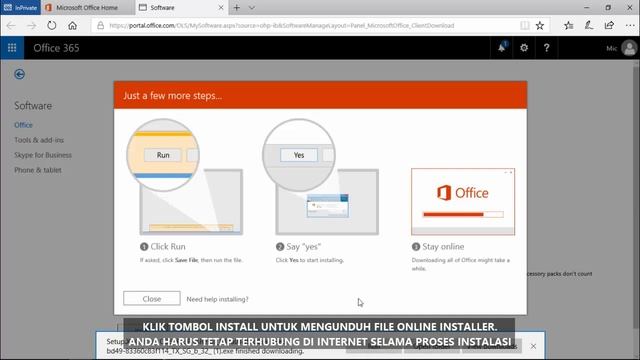Open the Need help installing link
The width and height of the screenshot is (640, 360).
(x=218, y=299)
